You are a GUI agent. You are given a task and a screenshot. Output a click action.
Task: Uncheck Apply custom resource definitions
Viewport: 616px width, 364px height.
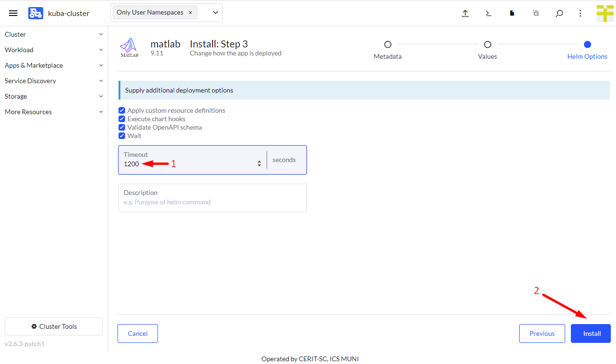point(122,110)
